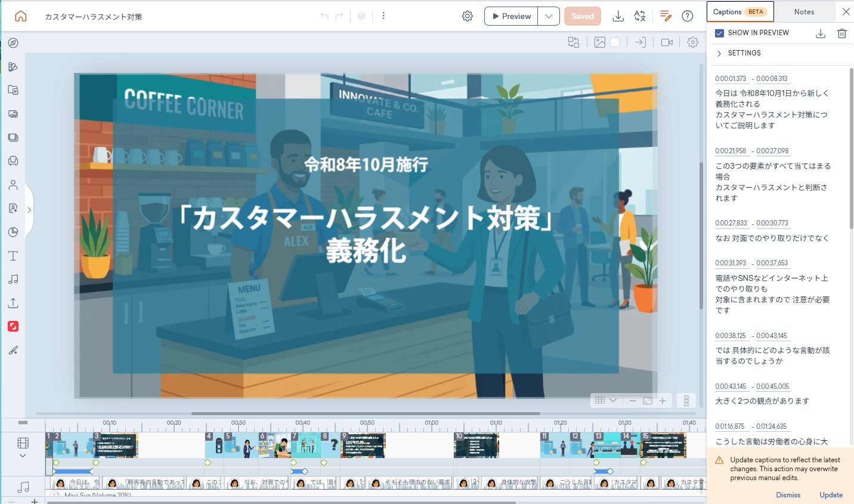Click timestamp 0:00:01,373
The height and width of the screenshot is (504, 854).
731,79
